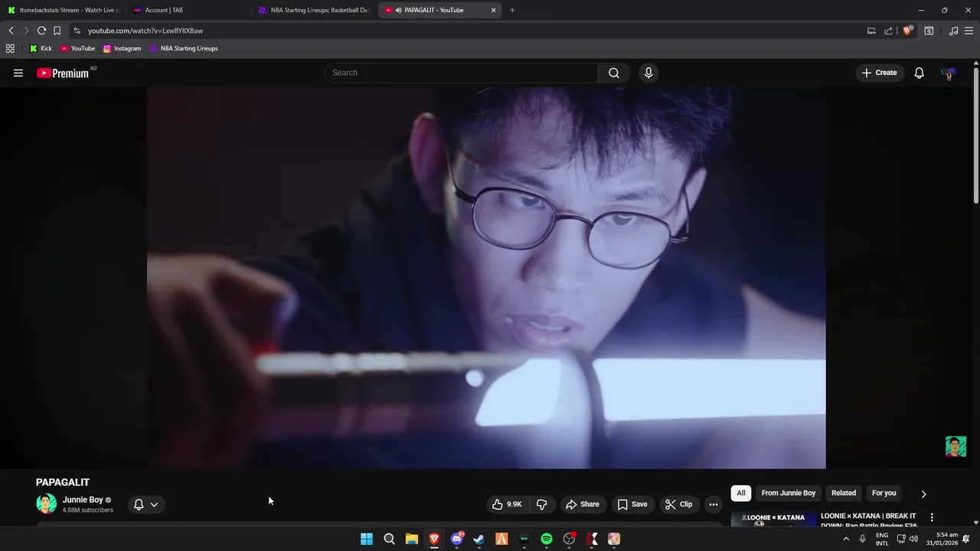980x551 pixels.
Task: View site information icon in address bar
Action: pos(77,31)
